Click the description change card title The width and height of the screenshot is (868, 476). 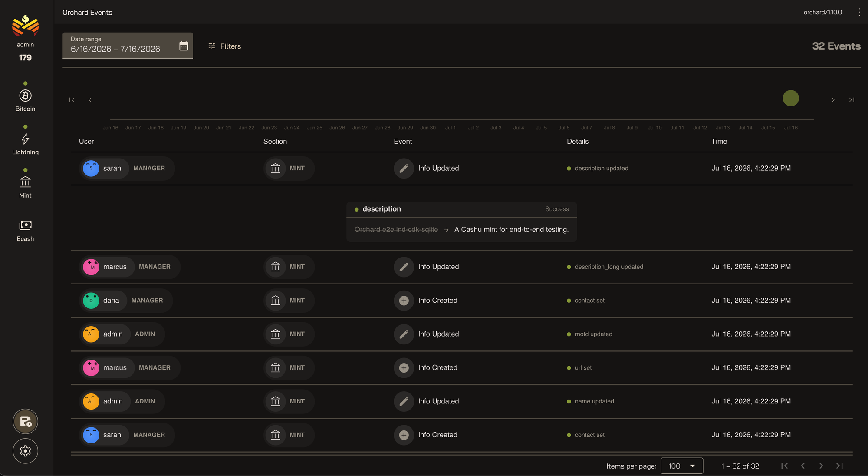click(x=382, y=209)
